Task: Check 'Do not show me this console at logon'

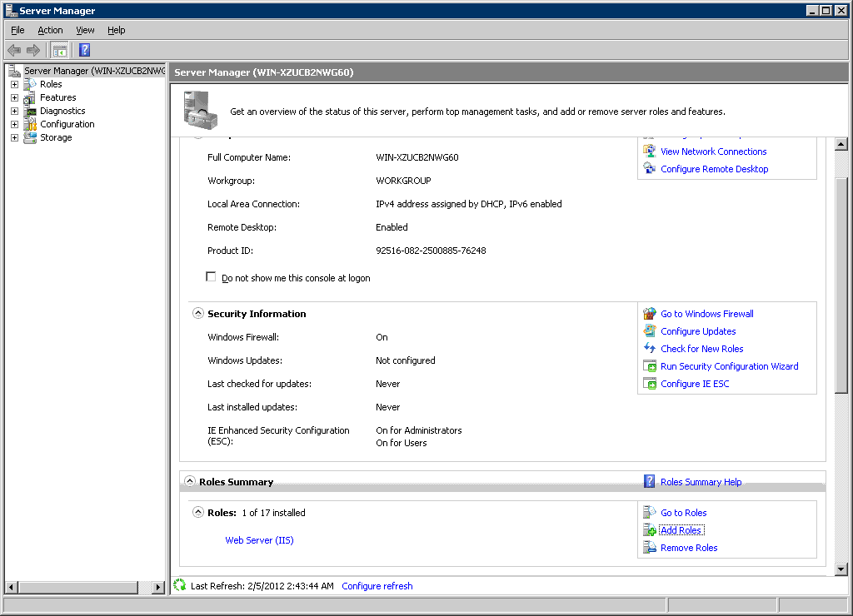Action: click(x=211, y=276)
